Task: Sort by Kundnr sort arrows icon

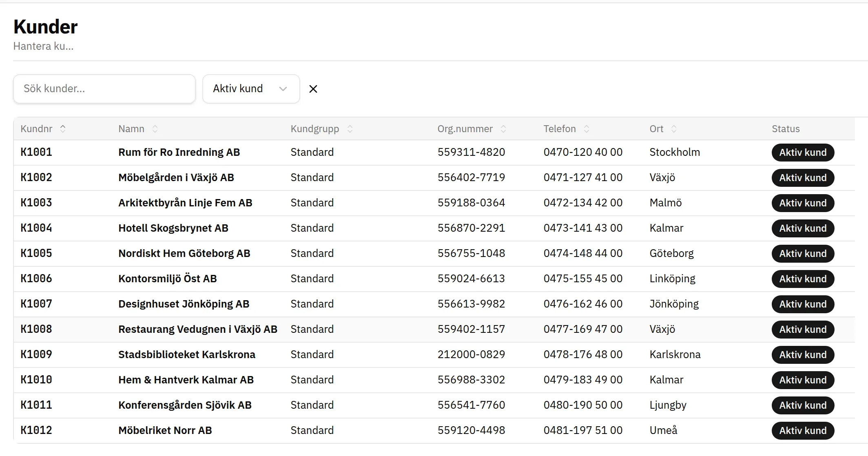Action: click(x=63, y=129)
